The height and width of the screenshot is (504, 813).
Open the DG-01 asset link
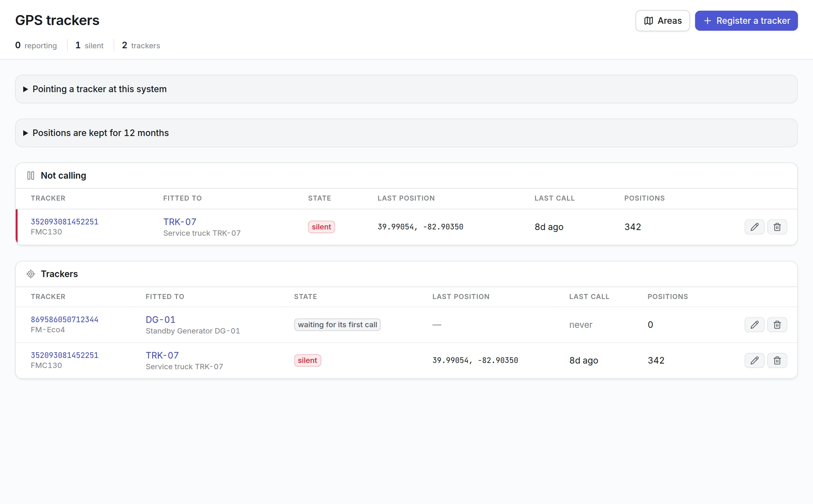pyautogui.click(x=160, y=319)
